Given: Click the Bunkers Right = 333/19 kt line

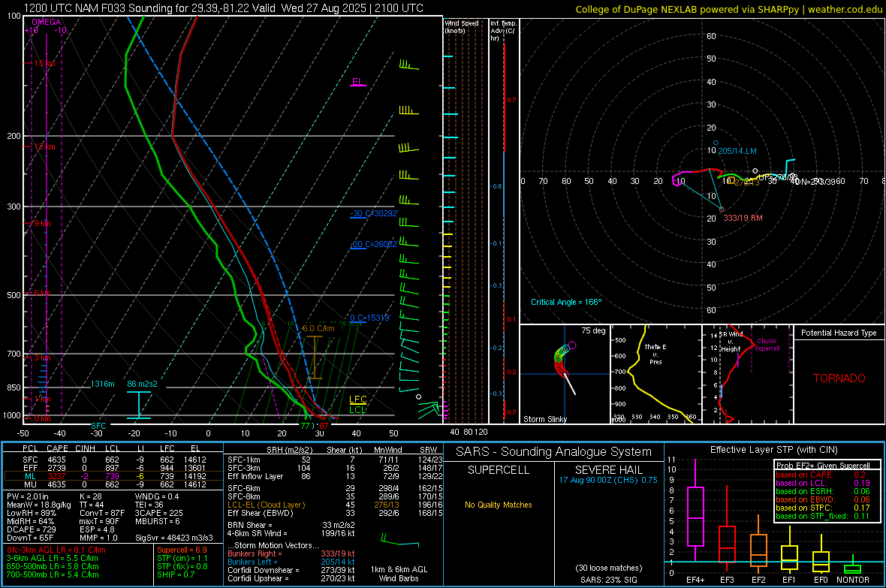Looking at the screenshot, I should [x=291, y=553].
